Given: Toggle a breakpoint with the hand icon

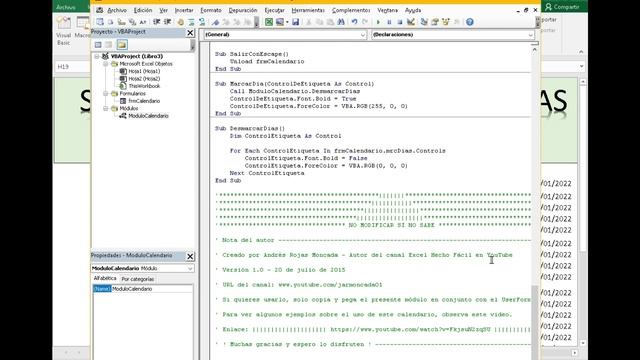Looking at the screenshot, I should pyautogui.click(x=180, y=22).
